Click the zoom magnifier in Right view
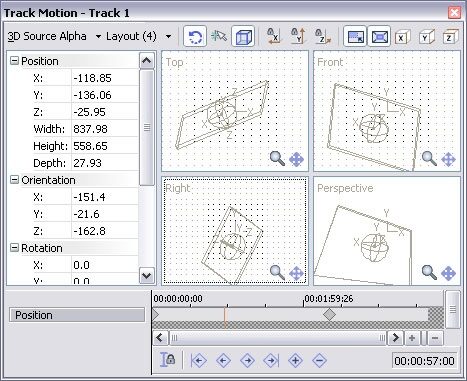The width and height of the screenshot is (467, 381). (x=277, y=273)
